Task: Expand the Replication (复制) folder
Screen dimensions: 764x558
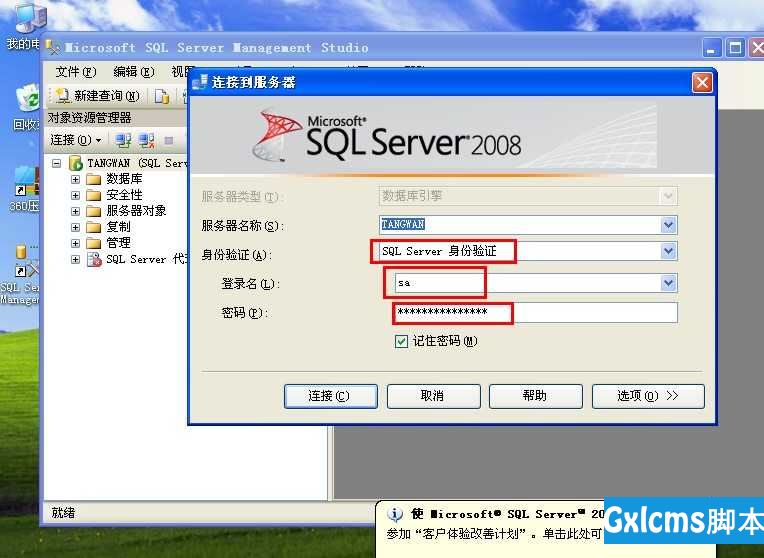Action: point(75,227)
